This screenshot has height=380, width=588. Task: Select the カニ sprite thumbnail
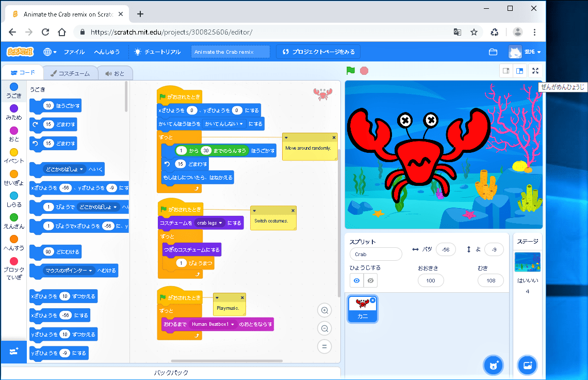point(362,309)
